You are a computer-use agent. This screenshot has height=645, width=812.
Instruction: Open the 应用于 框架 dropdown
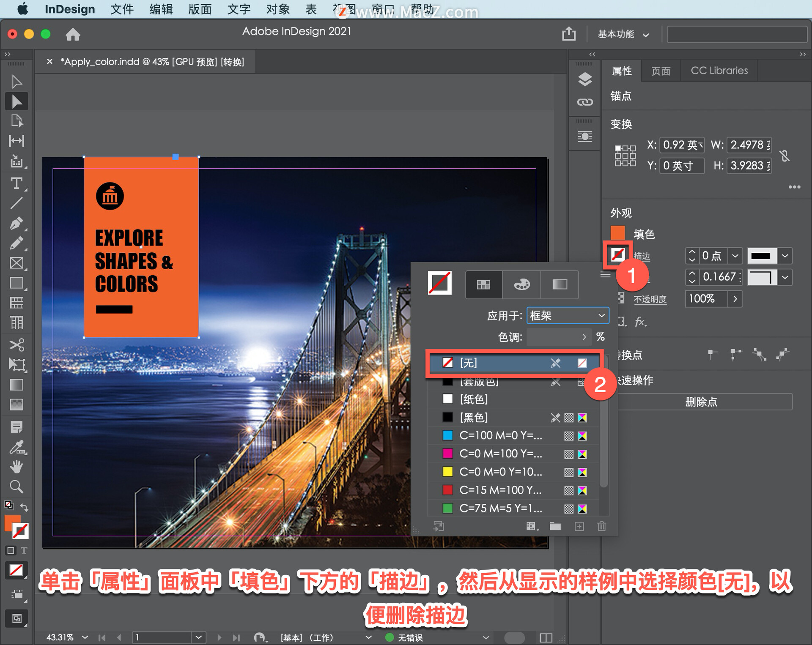[568, 316]
